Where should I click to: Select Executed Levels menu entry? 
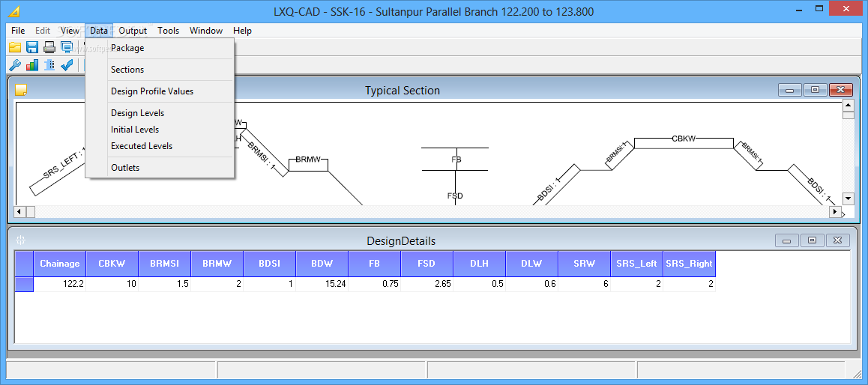[x=160, y=146]
